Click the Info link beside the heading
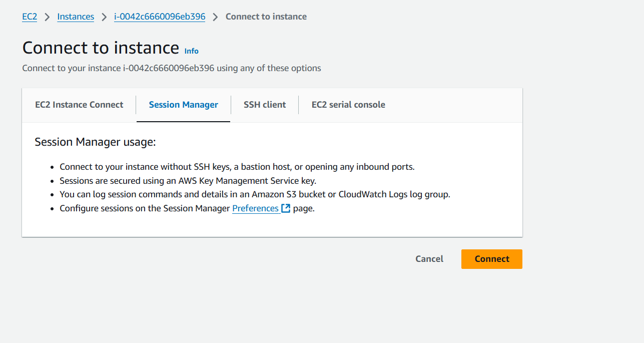This screenshot has height=343, width=644. point(192,51)
